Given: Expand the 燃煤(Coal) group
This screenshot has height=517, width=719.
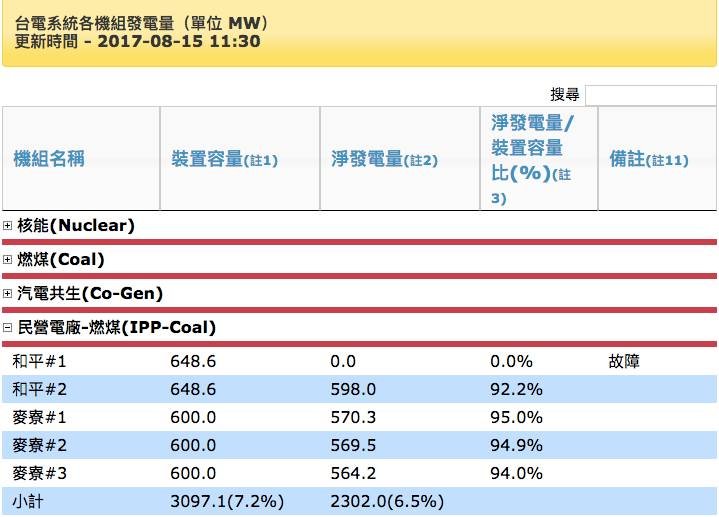Looking at the screenshot, I should pyautogui.click(x=7, y=260).
